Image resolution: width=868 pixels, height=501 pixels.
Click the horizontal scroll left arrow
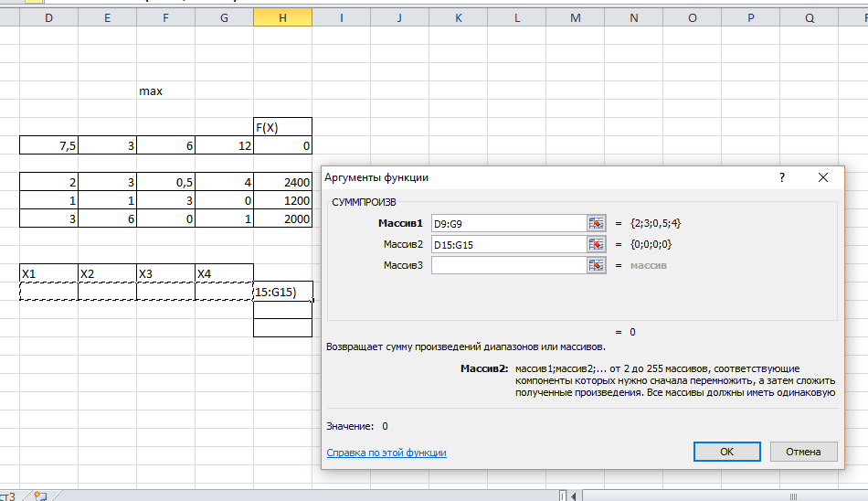coord(574,496)
